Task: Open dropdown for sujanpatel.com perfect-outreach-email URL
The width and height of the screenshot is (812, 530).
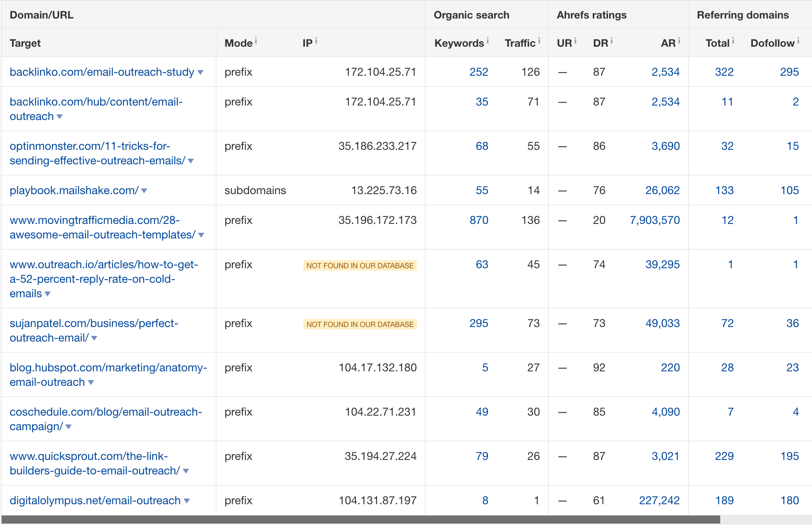Action: [x=94, y=338]
